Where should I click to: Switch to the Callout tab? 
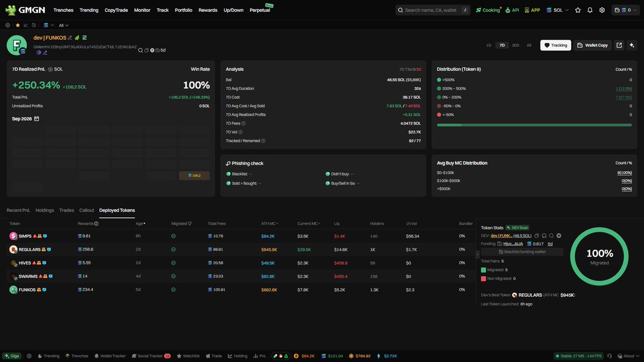86,210
